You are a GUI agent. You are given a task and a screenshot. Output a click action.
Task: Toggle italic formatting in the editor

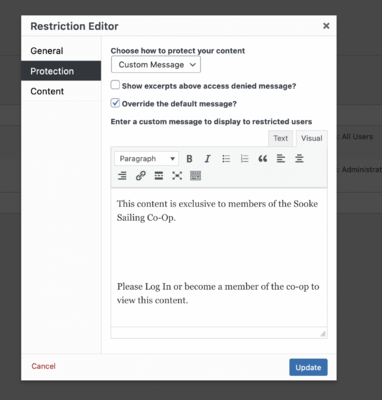click(207, 159)
